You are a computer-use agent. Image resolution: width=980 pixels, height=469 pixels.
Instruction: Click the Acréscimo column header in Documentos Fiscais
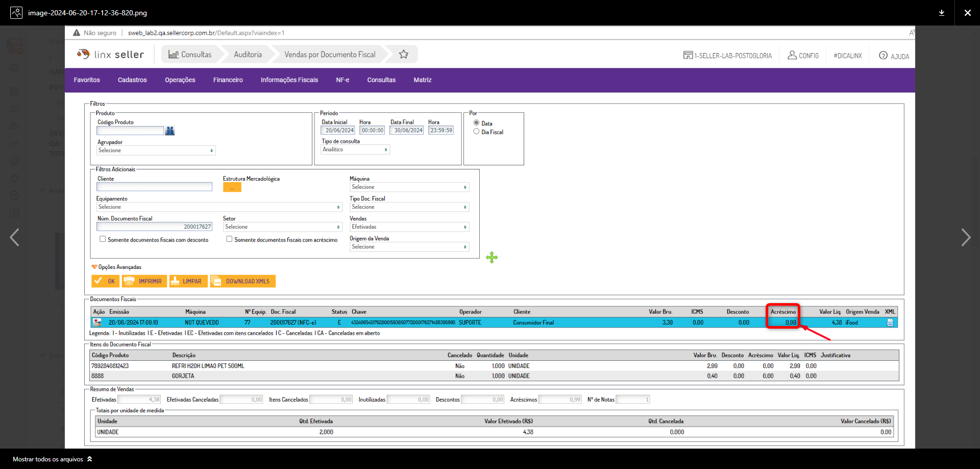[x=783, y=312]
